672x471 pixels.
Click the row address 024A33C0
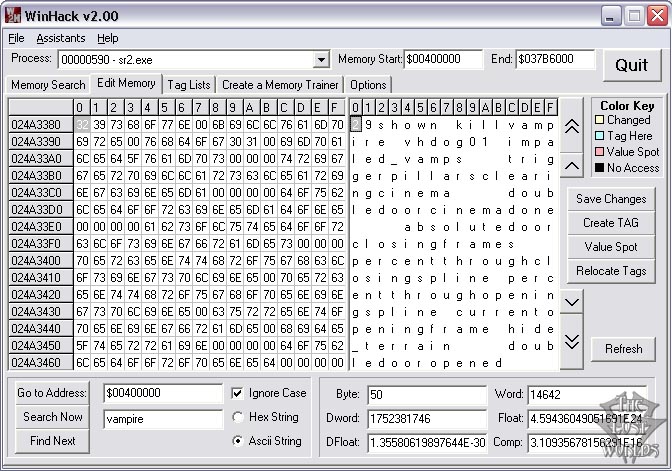41,193
